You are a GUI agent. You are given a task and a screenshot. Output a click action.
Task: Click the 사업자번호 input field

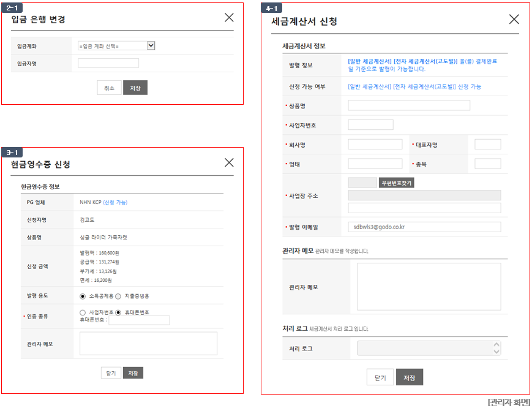click(370, 124)
